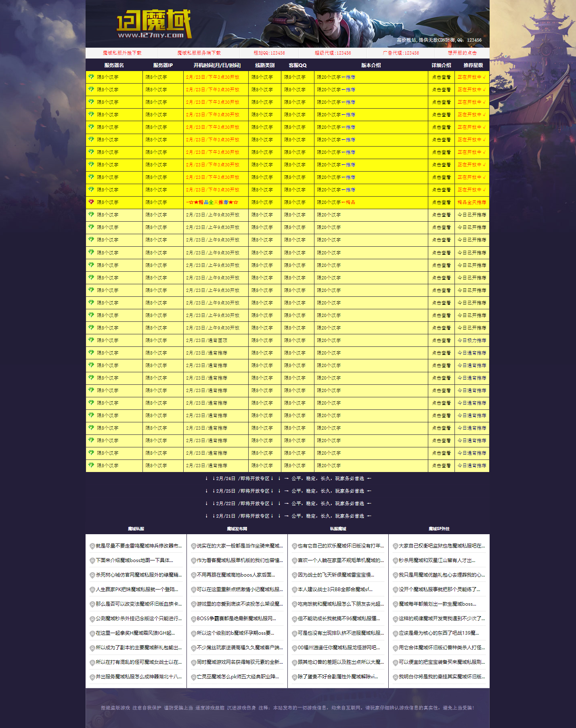Click the 魔域 site logo
The height and width of the screenshot is (728, 576).
tap(154, 24)
